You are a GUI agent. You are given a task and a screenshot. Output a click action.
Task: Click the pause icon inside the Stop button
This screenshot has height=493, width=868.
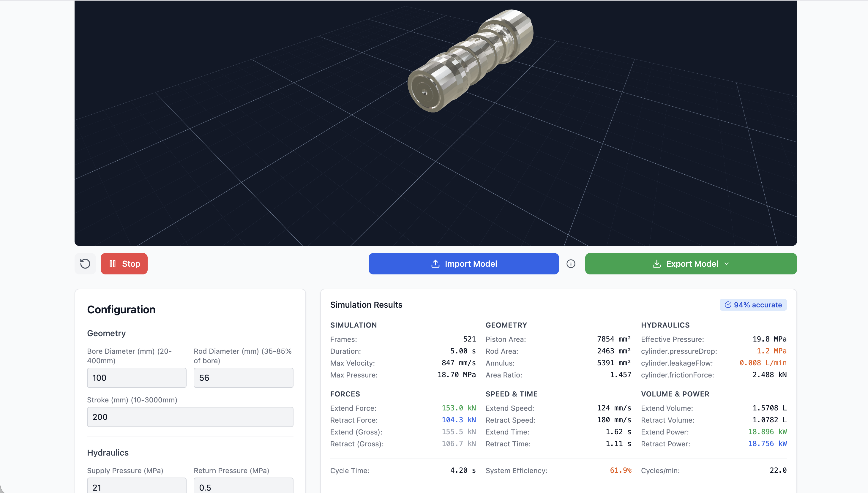(x=113, y=263)
